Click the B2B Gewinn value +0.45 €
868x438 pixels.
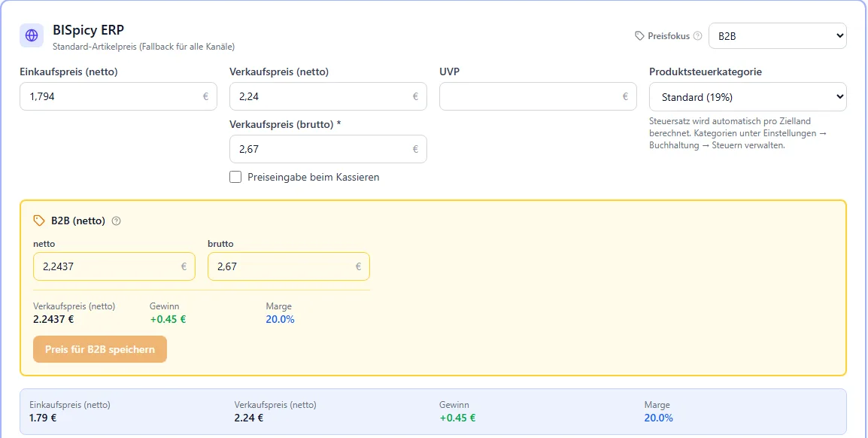click(168, 319)
